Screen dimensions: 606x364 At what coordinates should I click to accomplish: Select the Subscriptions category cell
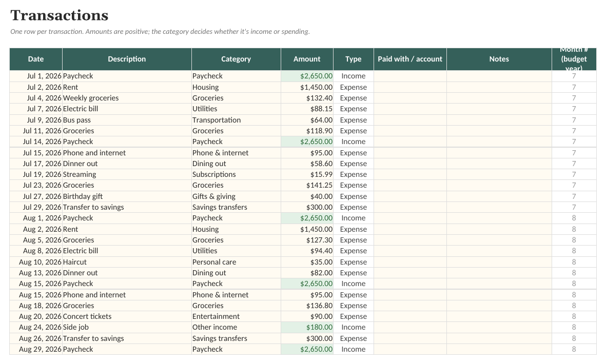click(x=236, y=174)
